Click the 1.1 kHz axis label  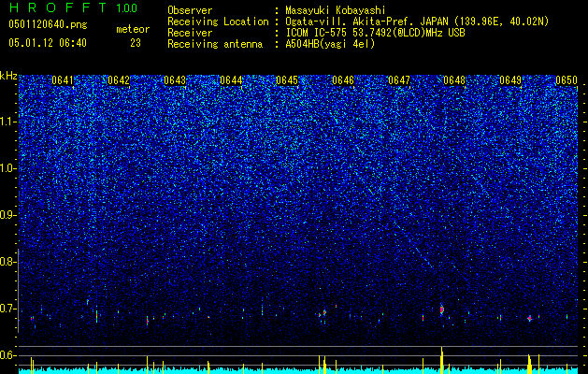pyautogui.click(x=7, y=122)
